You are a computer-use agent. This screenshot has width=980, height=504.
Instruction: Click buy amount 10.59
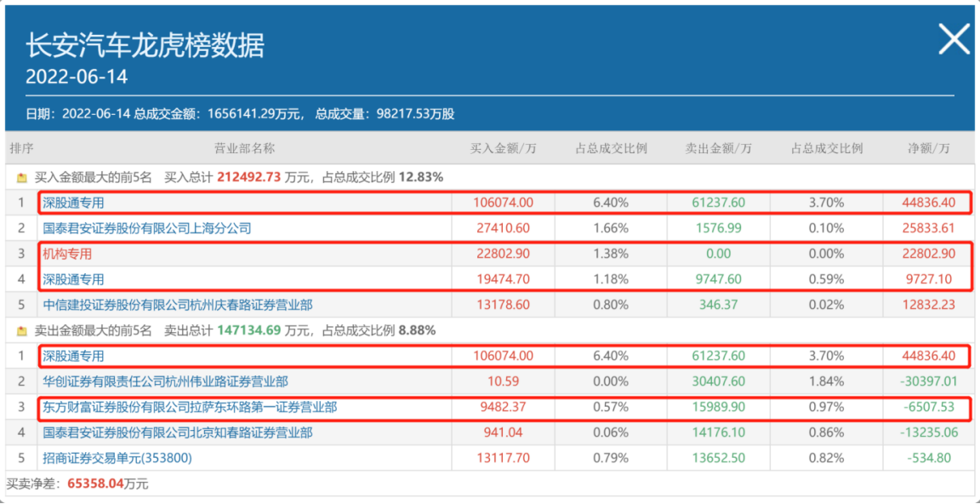pyautogui.click(x=503, y=381)
